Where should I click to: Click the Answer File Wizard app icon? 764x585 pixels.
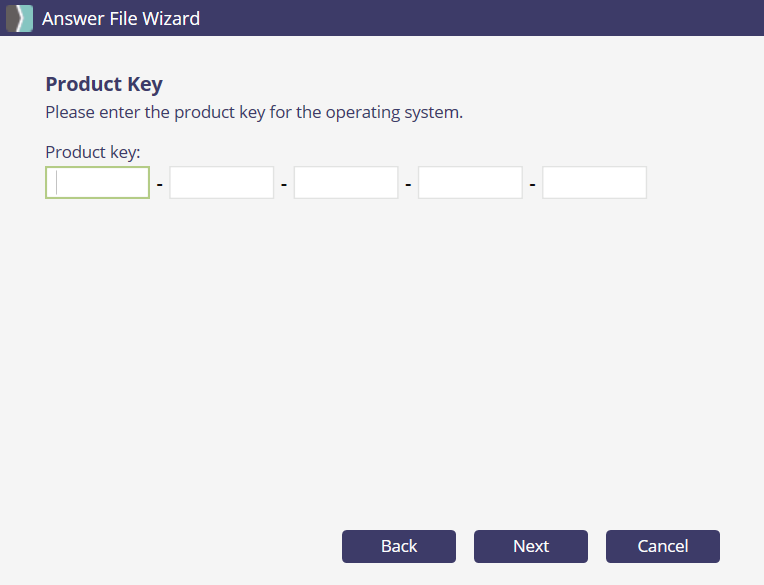pos(20,18)
